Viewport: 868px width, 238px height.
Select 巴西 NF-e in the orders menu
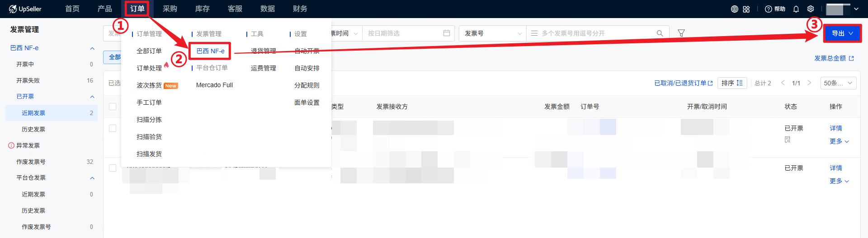point(210,51)
